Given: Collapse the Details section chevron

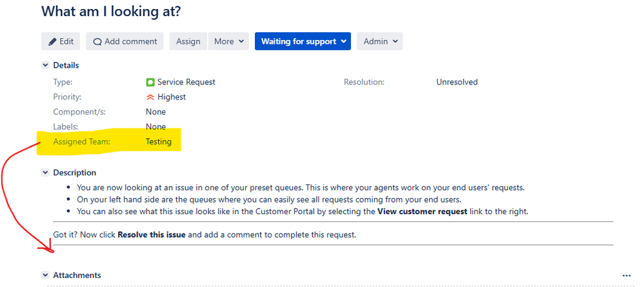Looking at the screenshot, I should click(46, 65).
